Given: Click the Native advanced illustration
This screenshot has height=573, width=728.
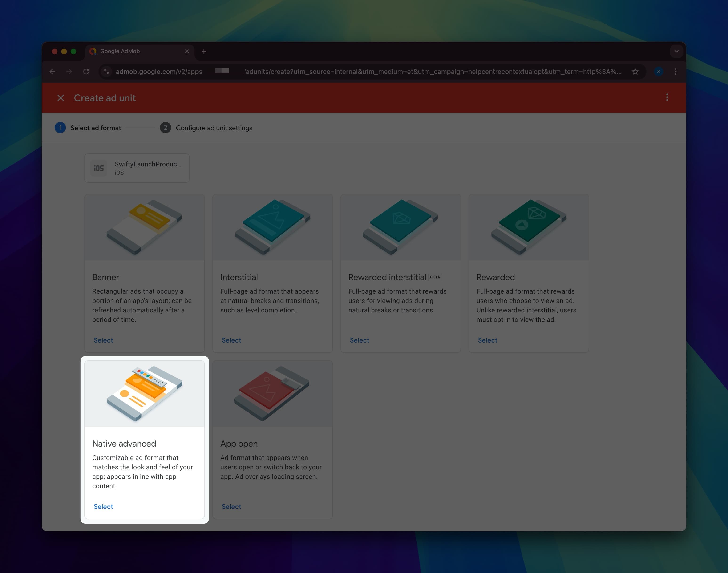Looking at the screenshot, I should click(145, 394).
